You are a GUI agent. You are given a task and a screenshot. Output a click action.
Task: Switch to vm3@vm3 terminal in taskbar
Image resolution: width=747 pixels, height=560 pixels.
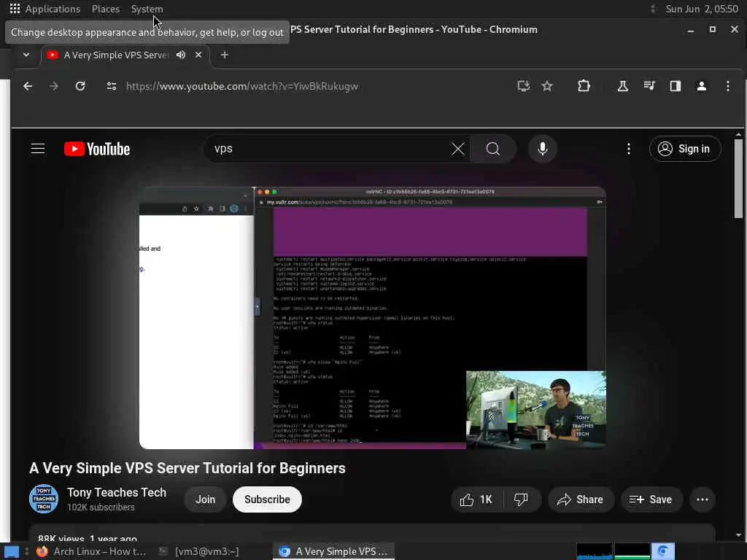pyautogui.click(x=198, y=551)
